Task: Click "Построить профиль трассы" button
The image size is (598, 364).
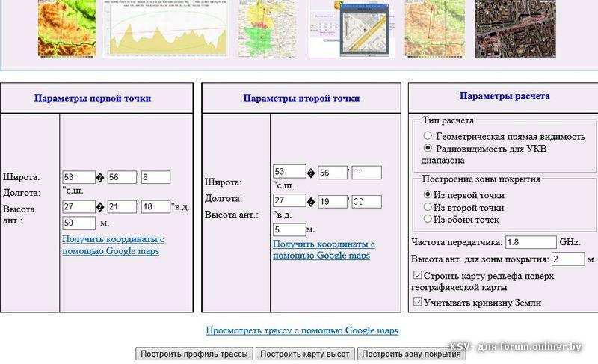Action: (x=194, y=354)
